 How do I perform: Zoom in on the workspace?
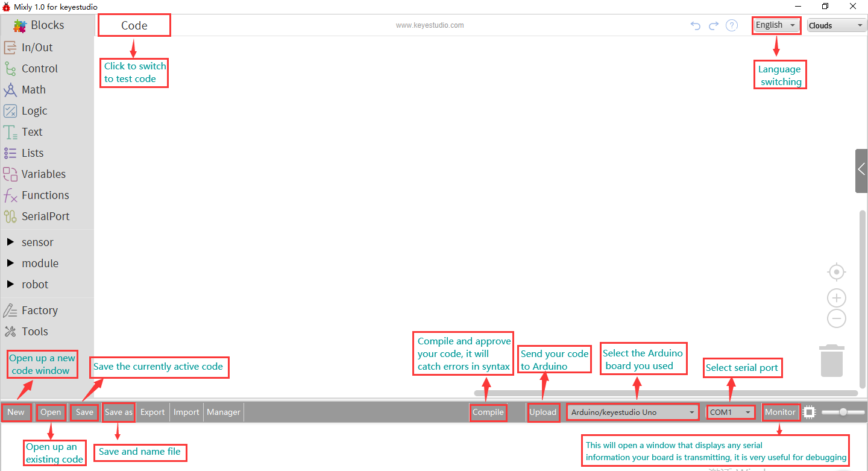tap(837, 298)
